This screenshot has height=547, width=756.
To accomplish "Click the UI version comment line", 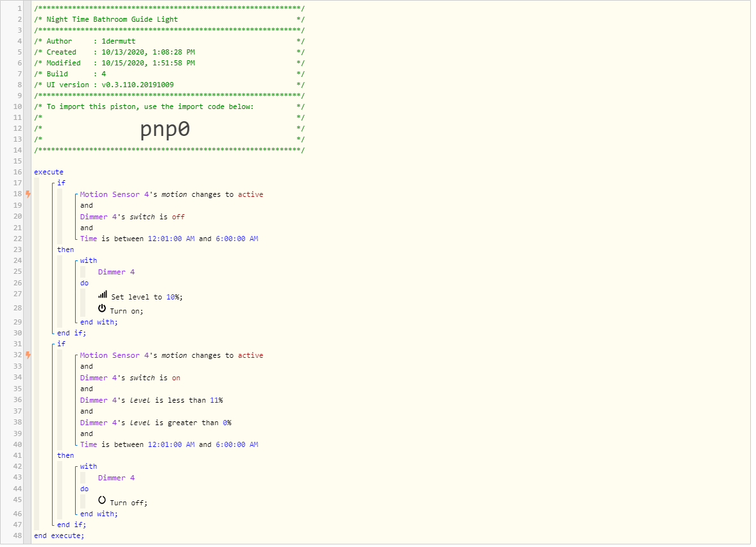I will [169, 85].
